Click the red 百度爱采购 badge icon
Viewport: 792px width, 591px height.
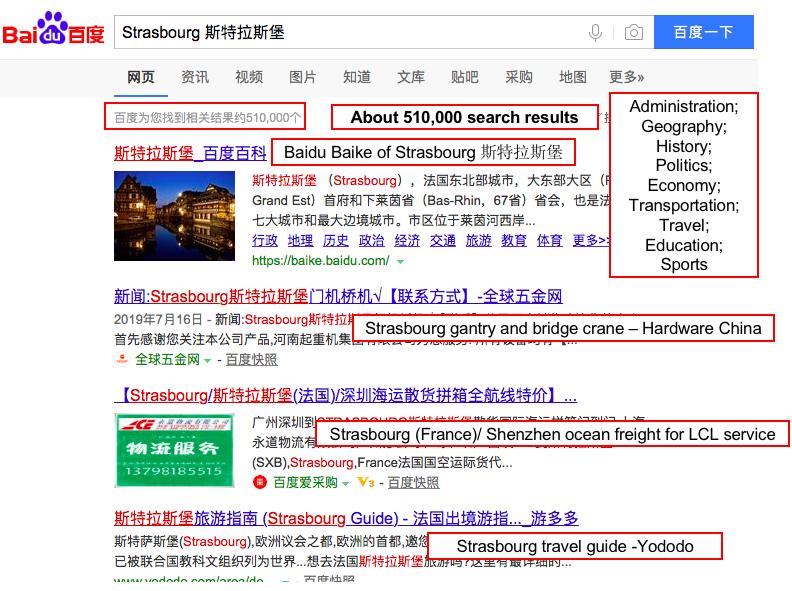pyautogui.click(x=260, y=482)
